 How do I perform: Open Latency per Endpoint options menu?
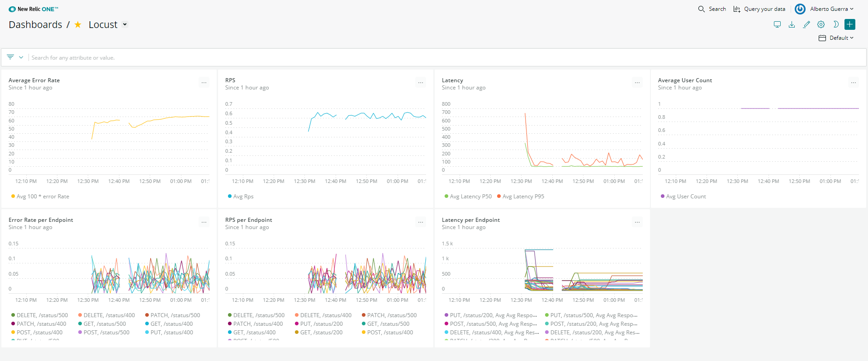pyautogui.click(x=637, y=222)
